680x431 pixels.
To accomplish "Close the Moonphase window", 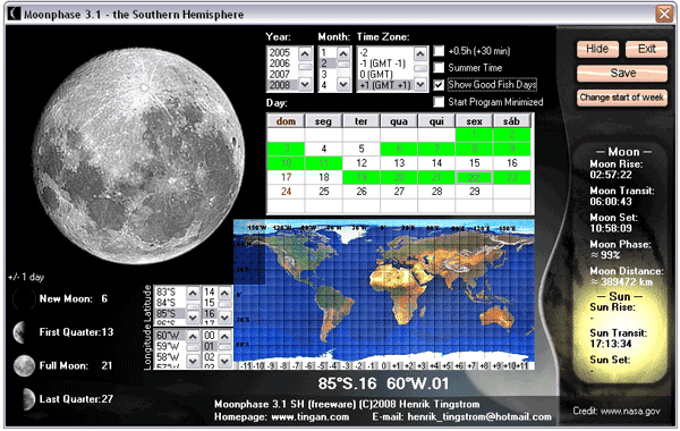I will pyautogui.click(x=664, y=14).
